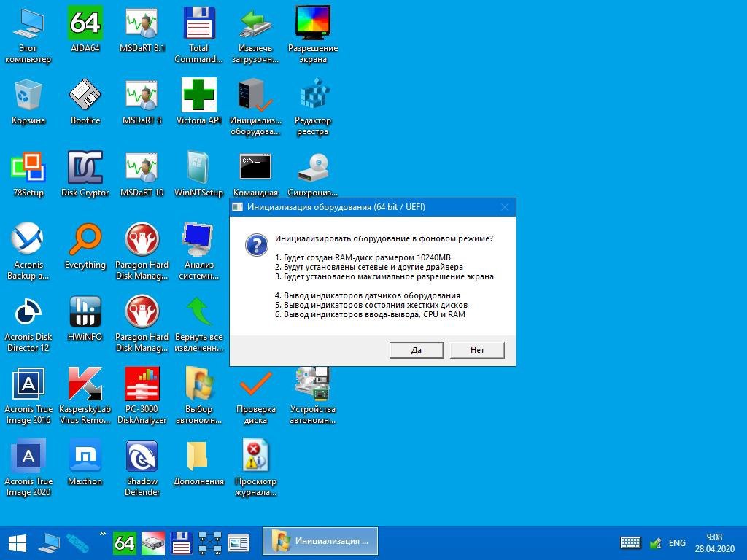Screen dimensions: 747x560
Task: Launch the Maxthon browser icon
Action: pos(85,463)
